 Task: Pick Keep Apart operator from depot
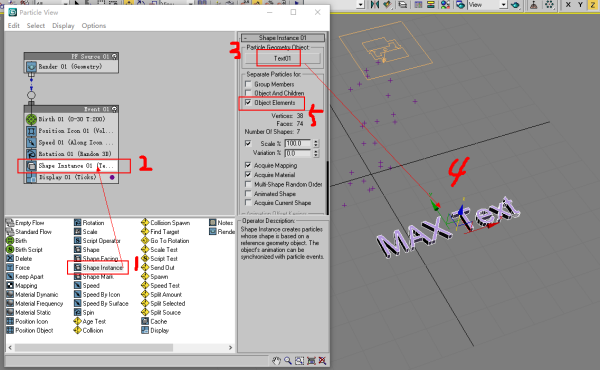click(x=25, y=277)
